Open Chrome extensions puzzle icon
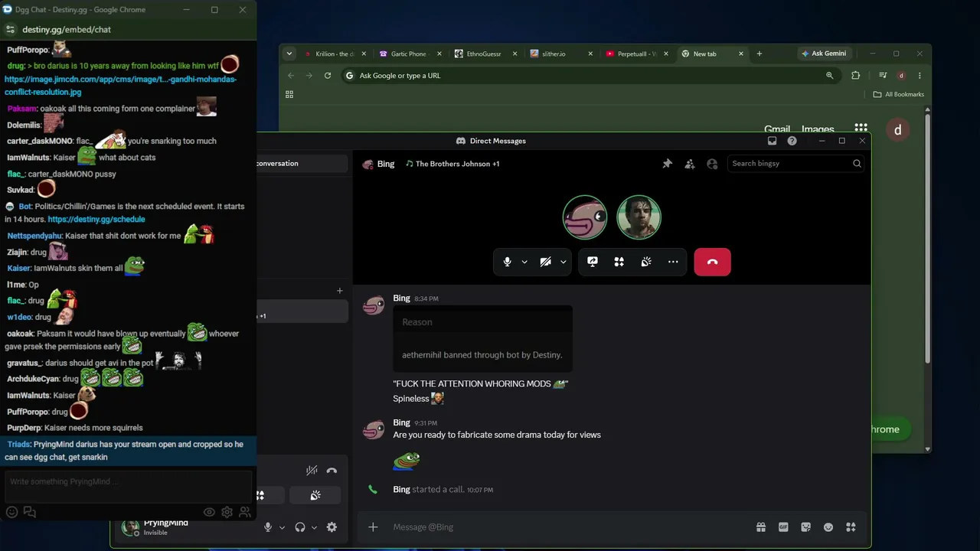 coord(855,76)
